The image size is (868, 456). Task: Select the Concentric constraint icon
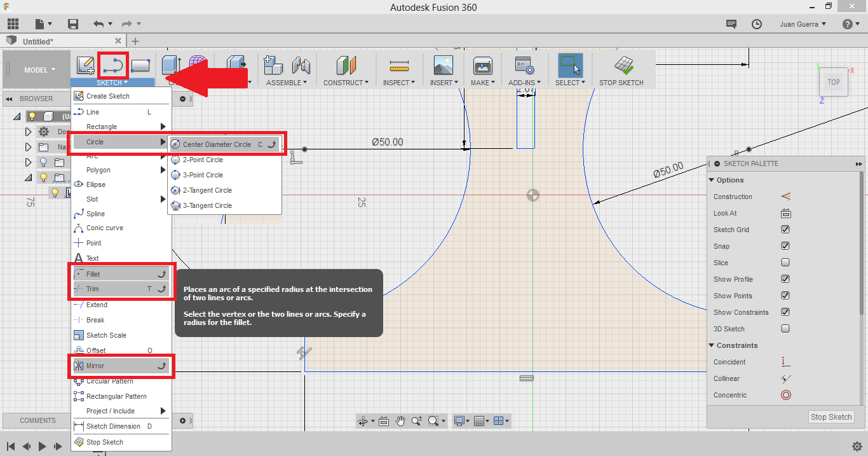pos(786,395)
